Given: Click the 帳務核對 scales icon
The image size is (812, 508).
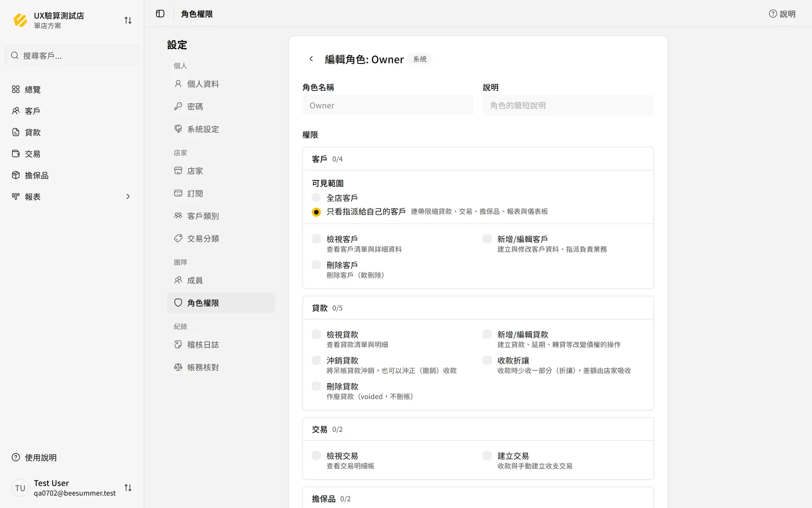Looking at the screenshot, I should click(178, 367).
